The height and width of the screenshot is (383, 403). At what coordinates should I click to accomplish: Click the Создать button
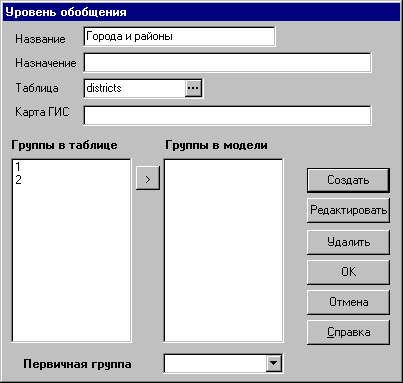click(348, 180)
